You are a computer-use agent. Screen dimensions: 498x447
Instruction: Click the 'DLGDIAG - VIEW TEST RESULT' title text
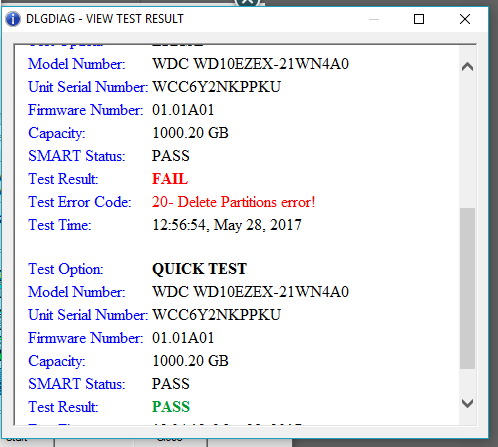[x=105, y=19]
